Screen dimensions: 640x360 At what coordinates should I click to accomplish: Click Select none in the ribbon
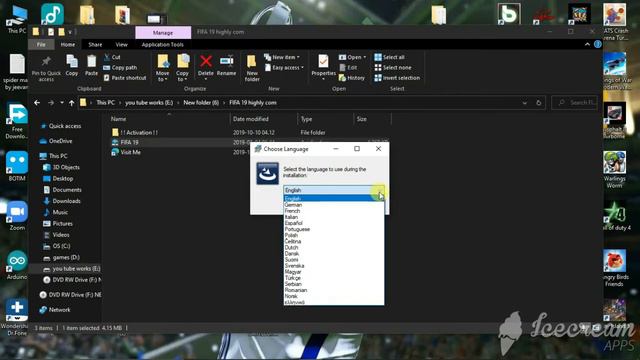tap(393, 67)
